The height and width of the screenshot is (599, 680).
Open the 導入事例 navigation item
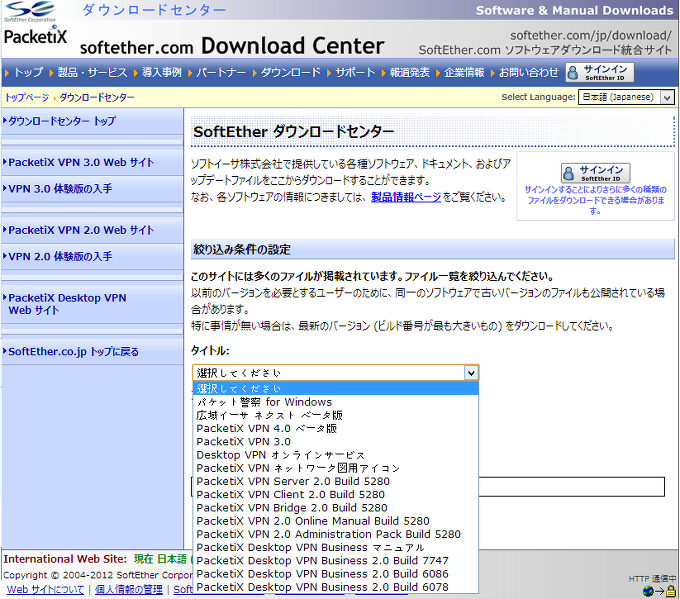point(161,72)
